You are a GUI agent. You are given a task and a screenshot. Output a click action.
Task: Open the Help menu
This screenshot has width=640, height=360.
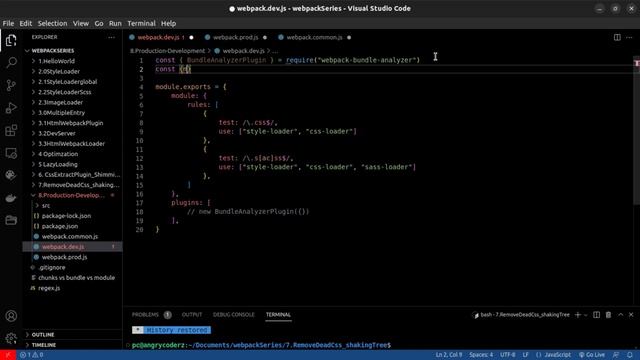pyautogui.click(x=168, y=23)
